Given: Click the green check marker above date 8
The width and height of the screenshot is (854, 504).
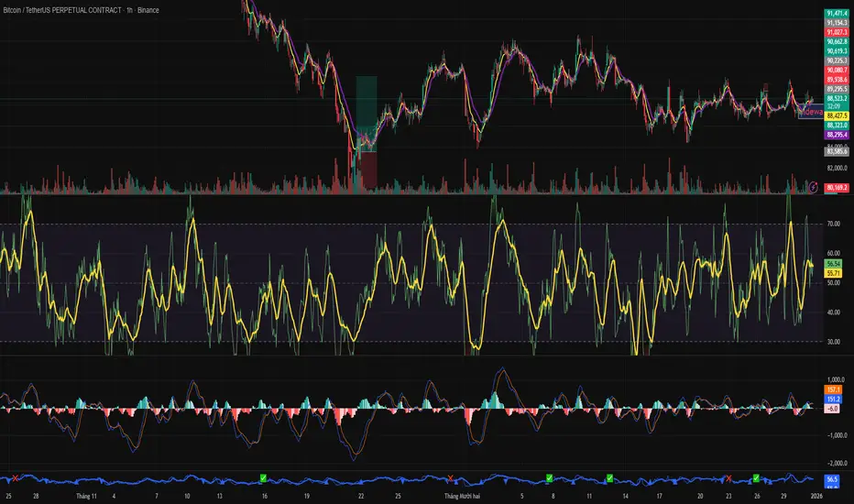Looking at the screenshot, I should (x=550, y=477).
